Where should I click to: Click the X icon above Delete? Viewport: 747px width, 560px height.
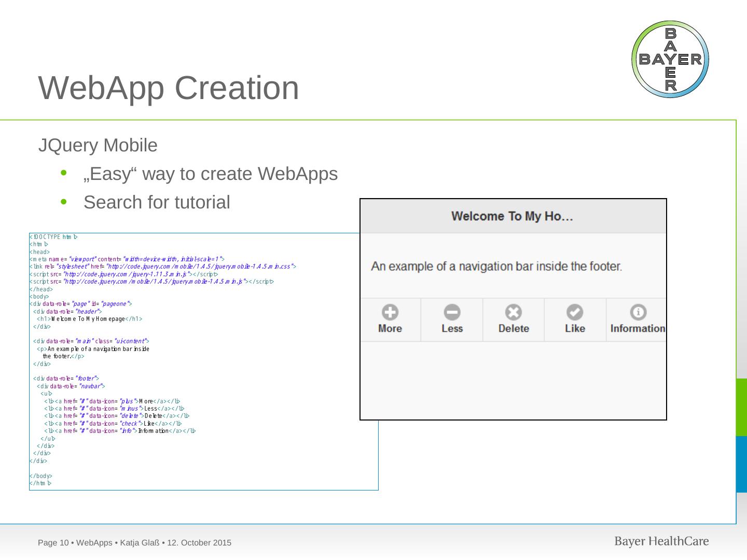click(514, 312)
